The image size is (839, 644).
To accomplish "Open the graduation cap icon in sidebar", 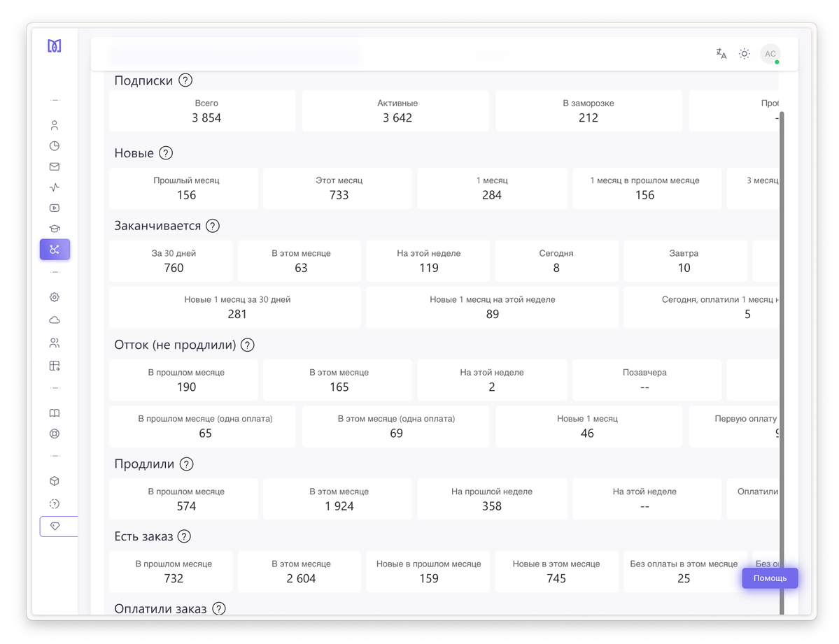I will coord(55,229).
